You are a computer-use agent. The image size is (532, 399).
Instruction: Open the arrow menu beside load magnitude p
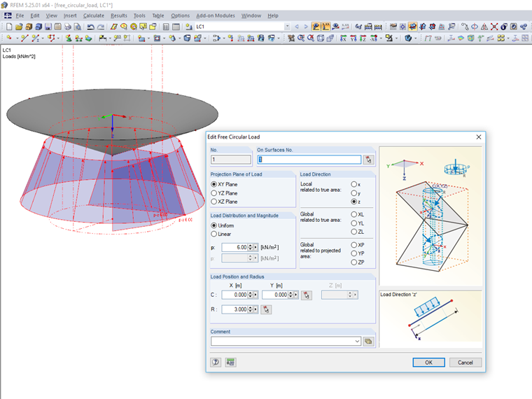click(255, 247)
